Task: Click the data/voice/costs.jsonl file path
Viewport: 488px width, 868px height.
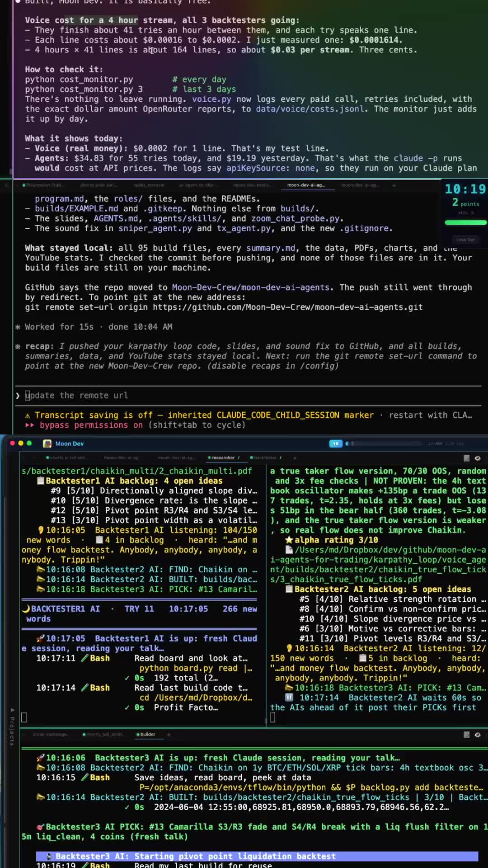Action: [x=310, y=109]
